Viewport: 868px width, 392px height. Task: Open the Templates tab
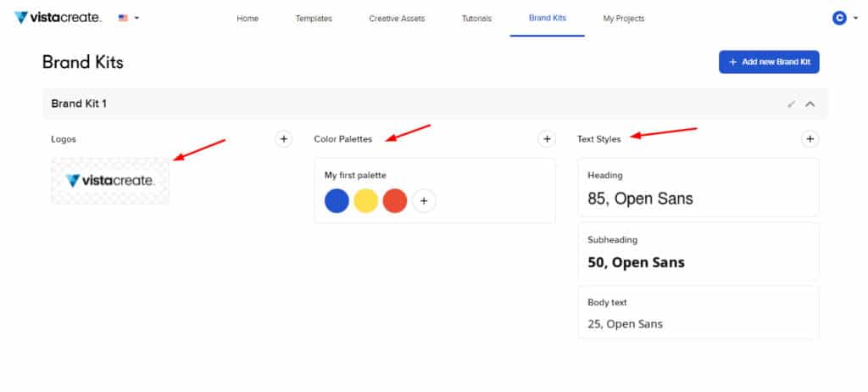pyautogui.click(x=314, y=19)
